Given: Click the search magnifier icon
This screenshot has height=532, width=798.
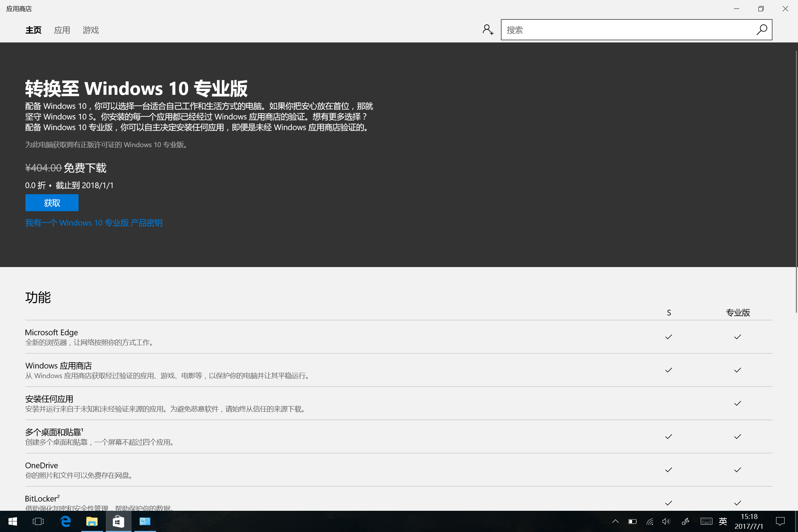Looking at the screenshot, I should pos(761,30).
